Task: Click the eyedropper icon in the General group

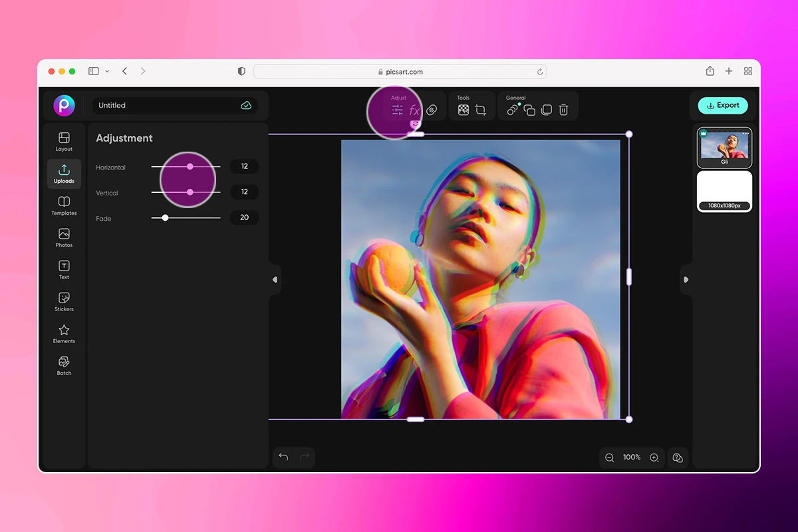Action: 512,110
